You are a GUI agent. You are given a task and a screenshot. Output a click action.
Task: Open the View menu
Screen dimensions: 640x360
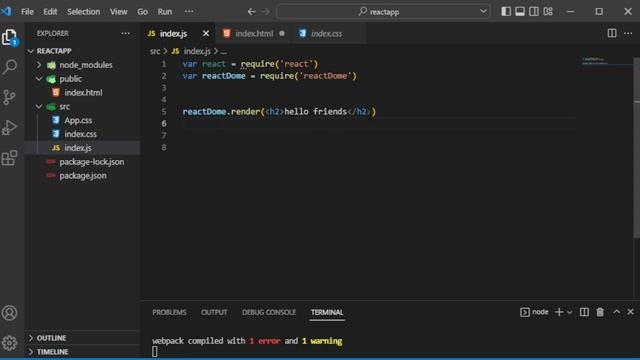pos(118,11)
